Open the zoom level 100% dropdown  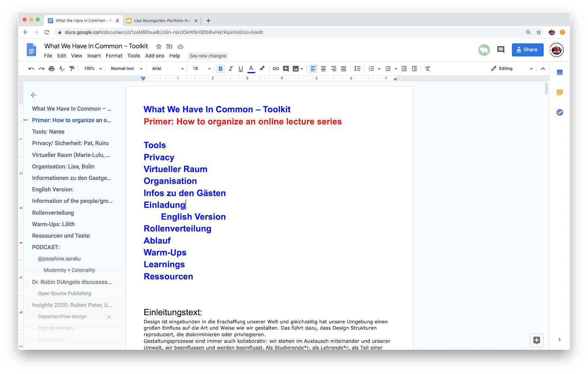tap(93, 69)
